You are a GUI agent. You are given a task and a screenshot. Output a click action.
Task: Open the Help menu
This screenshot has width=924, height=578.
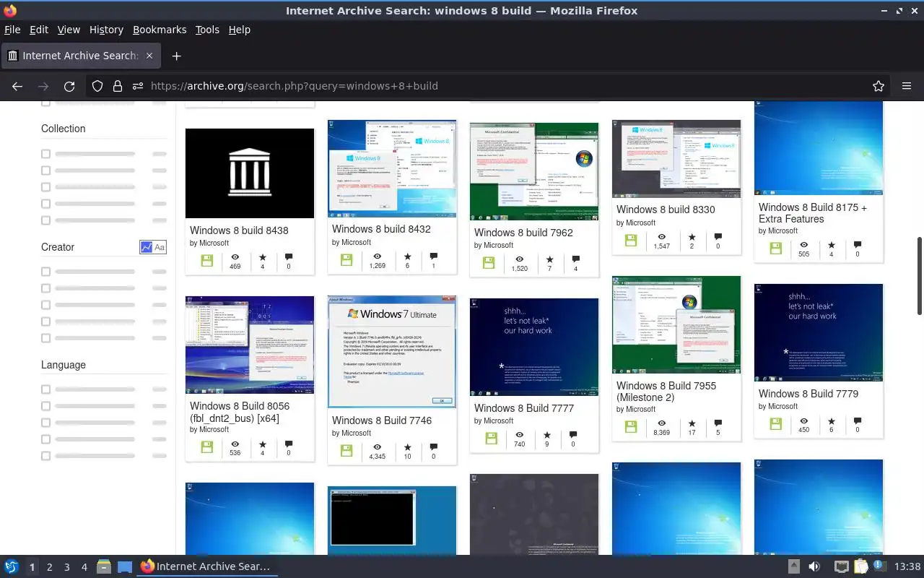[x=240, y=30]
